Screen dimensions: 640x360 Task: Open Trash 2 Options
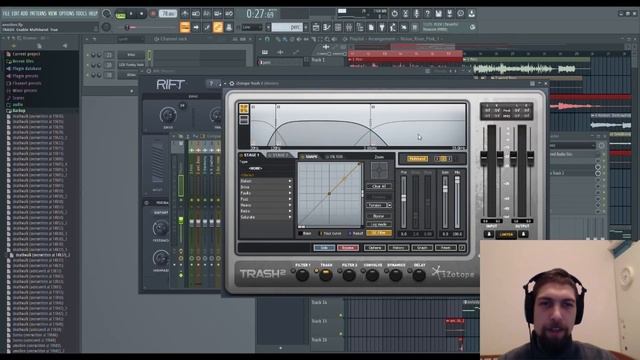(x=375, y=248)
